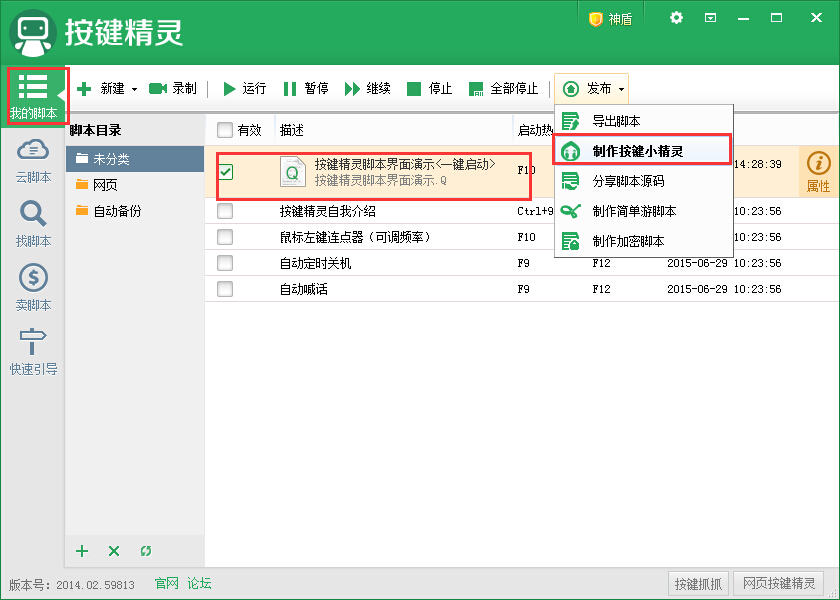Screen dimensions: 840x600
Task: Select the 自动备份 folder
Action: click(x=135, y=211)
